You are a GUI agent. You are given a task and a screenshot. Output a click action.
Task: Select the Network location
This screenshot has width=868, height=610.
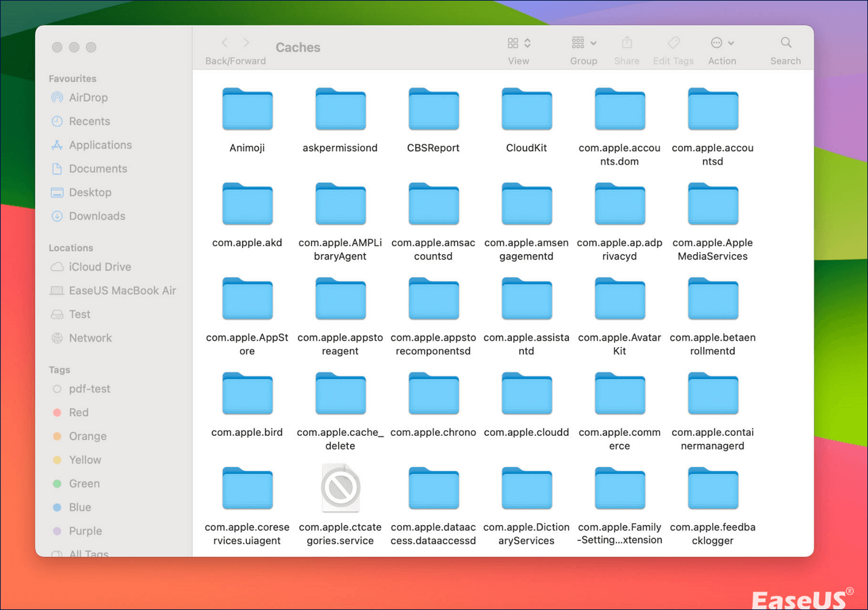(x=90, y=338)
